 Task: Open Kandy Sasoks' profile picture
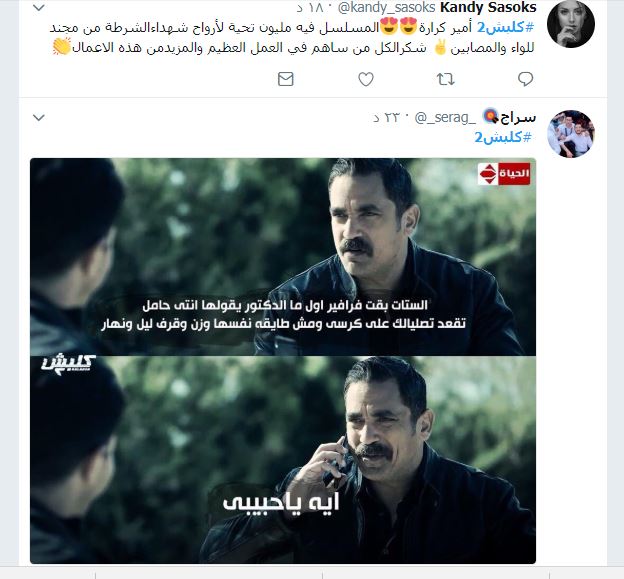point(570,24)
